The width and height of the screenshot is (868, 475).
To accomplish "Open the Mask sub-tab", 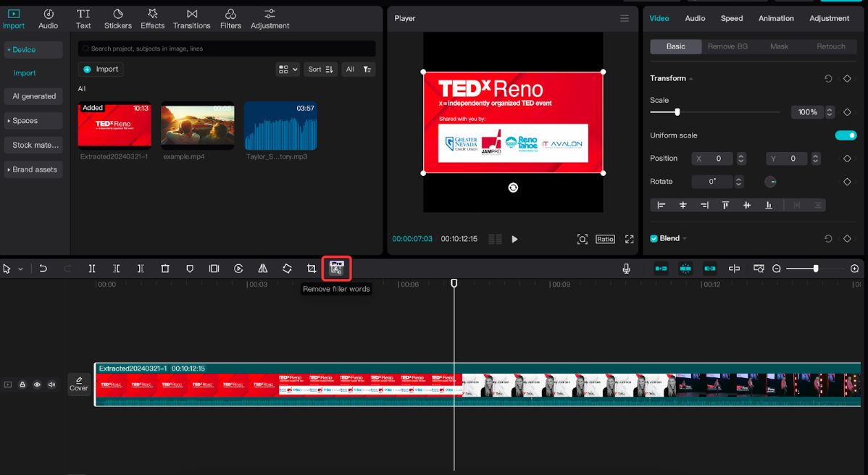I will click(x=779, y=46).
